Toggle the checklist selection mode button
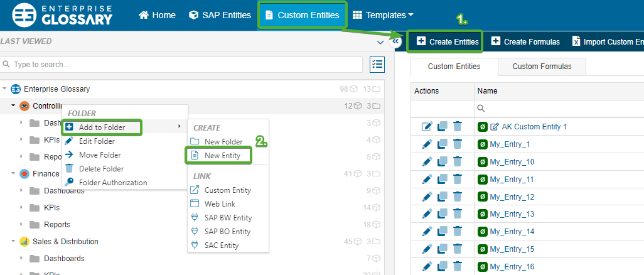This screenshot has height=275, width=644. [377, 64]
